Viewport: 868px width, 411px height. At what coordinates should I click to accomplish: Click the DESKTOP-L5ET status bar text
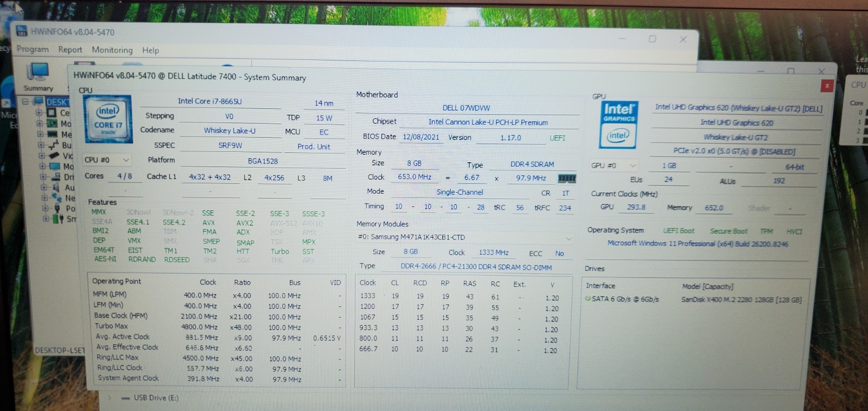pyautogui.click(x=60, y=350)
